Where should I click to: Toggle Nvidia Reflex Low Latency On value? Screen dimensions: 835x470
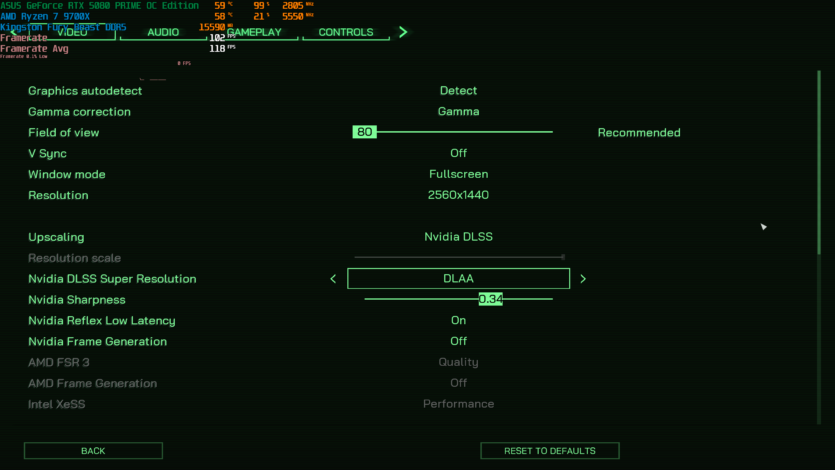point(459,320)
